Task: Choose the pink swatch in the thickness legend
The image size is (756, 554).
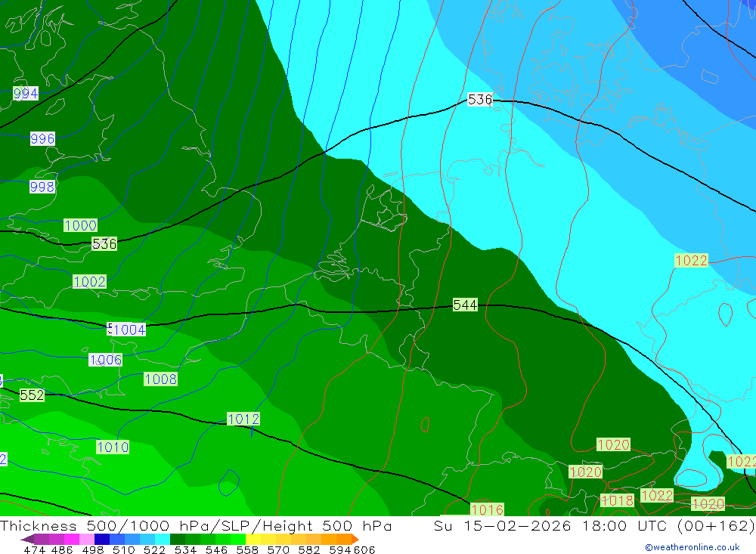Action: click(x=87, y=539)
